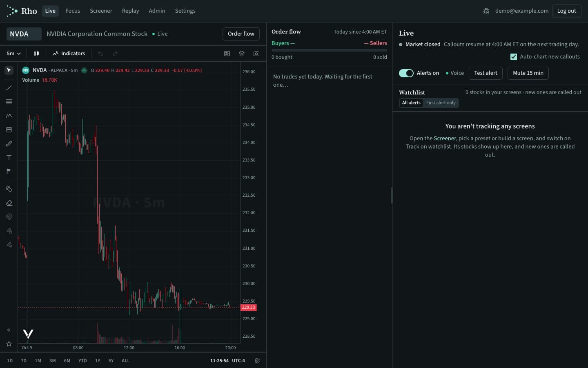
Task: Take a chart snapshot with camera icon
Action: (256, 54)
